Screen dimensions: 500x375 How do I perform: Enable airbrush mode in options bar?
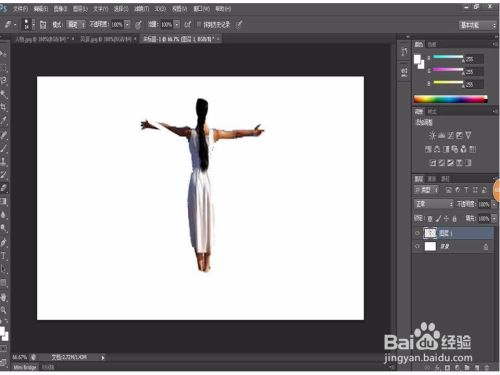(188, 24)
